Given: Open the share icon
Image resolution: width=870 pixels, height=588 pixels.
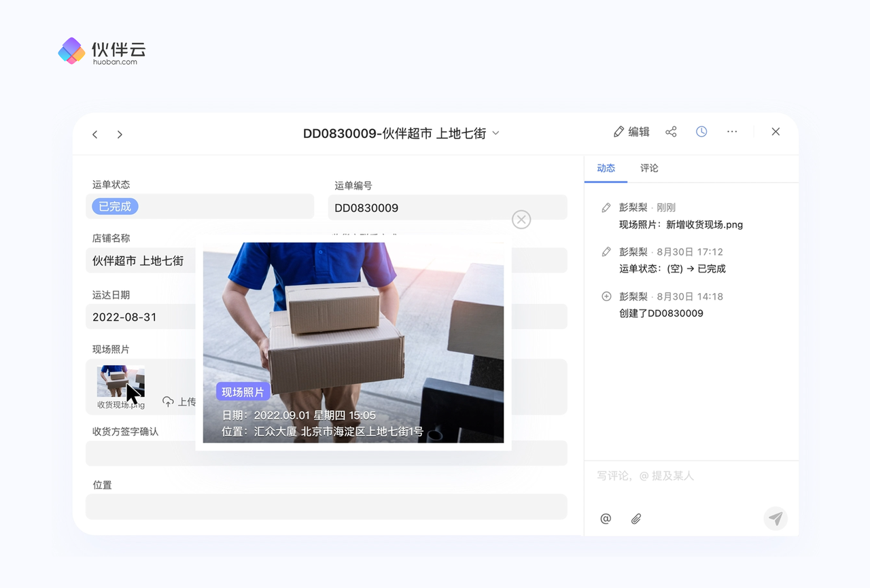Looking at the screenshot, I should 671,132.
